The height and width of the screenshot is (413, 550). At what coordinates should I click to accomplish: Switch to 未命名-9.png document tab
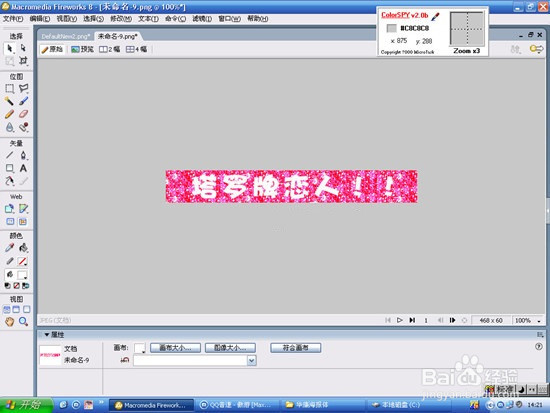pyautogui.click(x=118, y=36)
